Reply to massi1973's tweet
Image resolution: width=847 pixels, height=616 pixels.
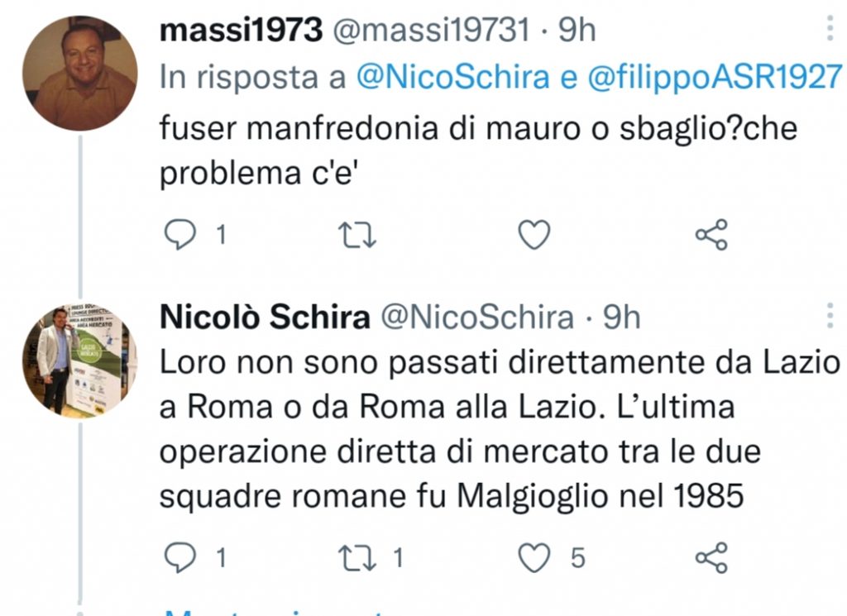pyautogui.click(x=182, y=234)
